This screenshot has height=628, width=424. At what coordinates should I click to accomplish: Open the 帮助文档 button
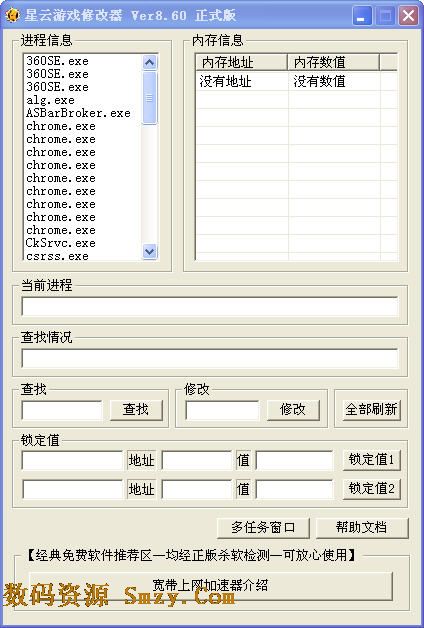pyautogui.click(x=362, y=527)
